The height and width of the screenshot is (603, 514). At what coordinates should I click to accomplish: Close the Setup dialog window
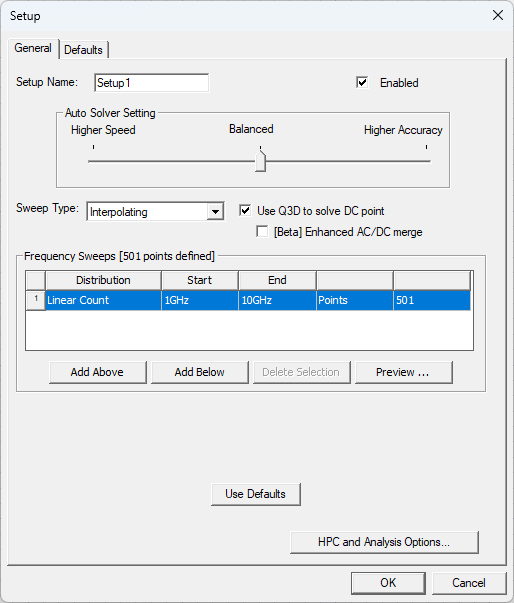click(x=498, y=15)
